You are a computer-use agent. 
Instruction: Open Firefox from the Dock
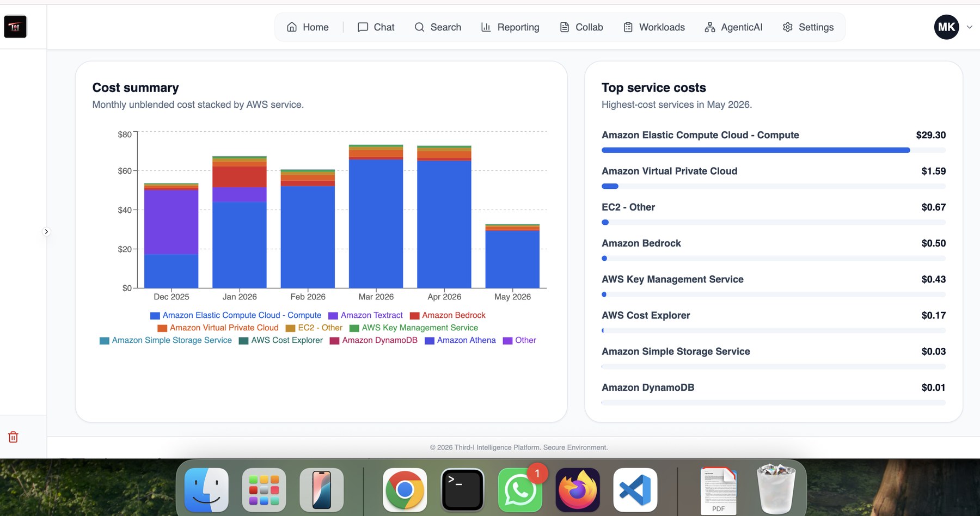coord(578,490)
